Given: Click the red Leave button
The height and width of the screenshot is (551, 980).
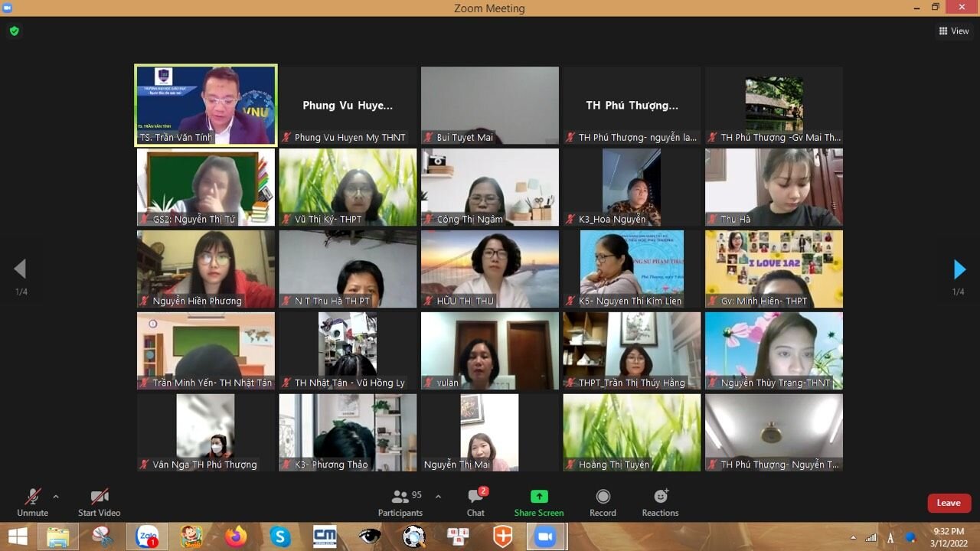Looking at the screenshot, I should pyautogui.click(x=949, y=503).
